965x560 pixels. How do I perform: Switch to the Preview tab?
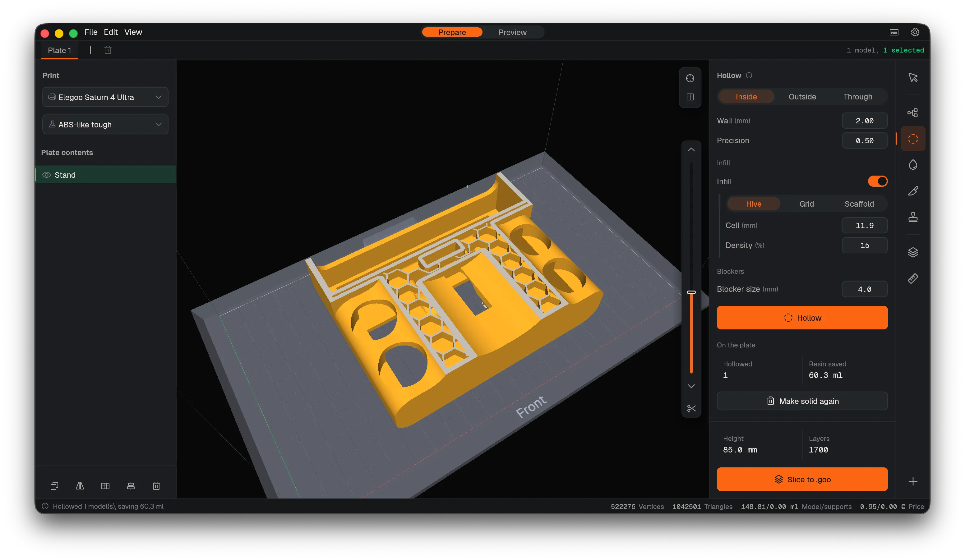point(512,33)
